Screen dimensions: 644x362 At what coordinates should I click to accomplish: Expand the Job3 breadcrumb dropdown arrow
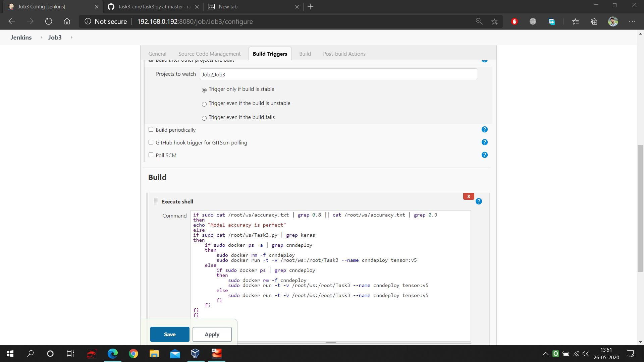click(x=71, y=38)
